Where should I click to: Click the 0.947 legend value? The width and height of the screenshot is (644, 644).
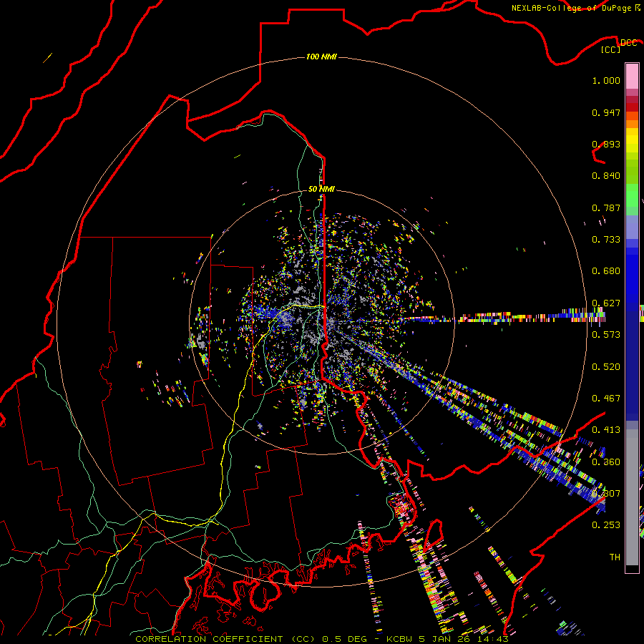tap(606, 112)
